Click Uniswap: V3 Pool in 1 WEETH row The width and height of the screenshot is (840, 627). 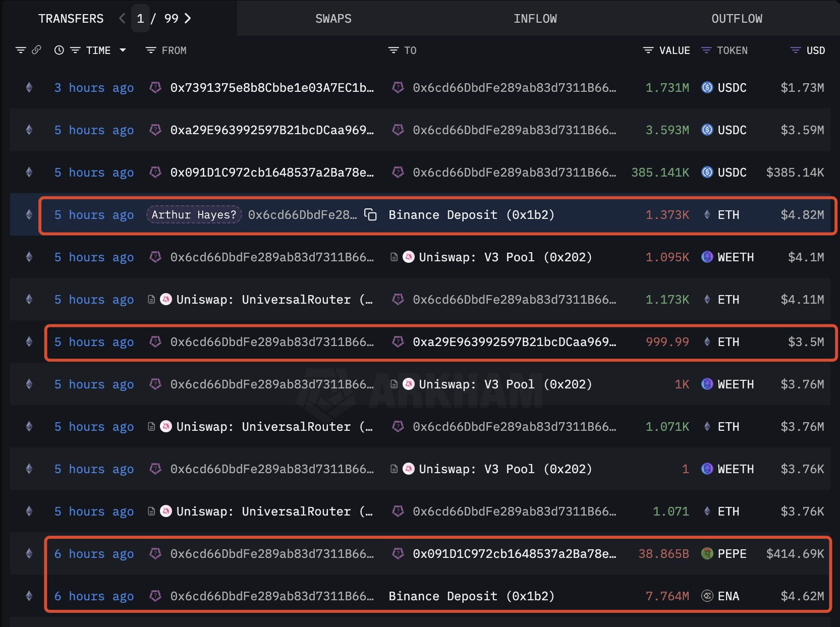(506, 469)
